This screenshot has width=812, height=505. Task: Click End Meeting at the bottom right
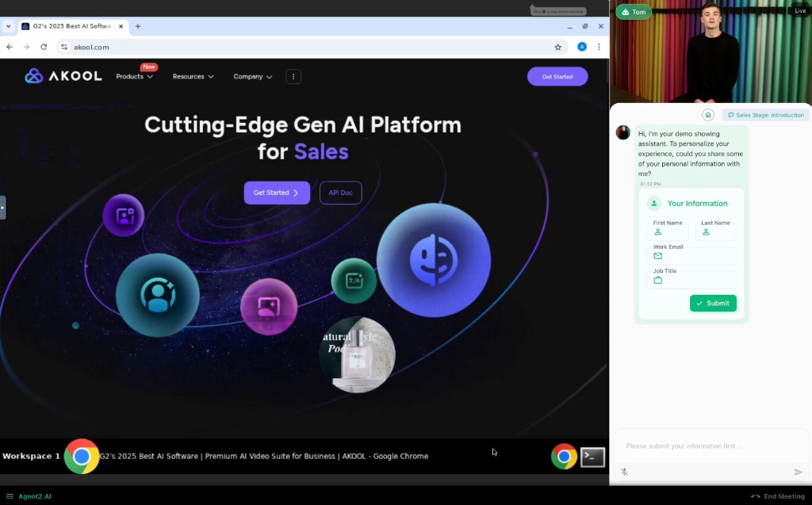coord(780,495)
